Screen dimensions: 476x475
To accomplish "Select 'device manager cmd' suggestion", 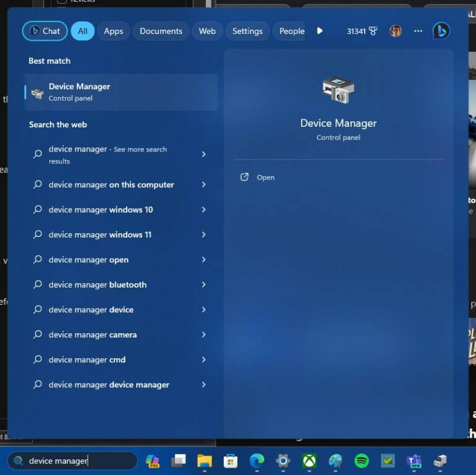I will pos(120,359).
